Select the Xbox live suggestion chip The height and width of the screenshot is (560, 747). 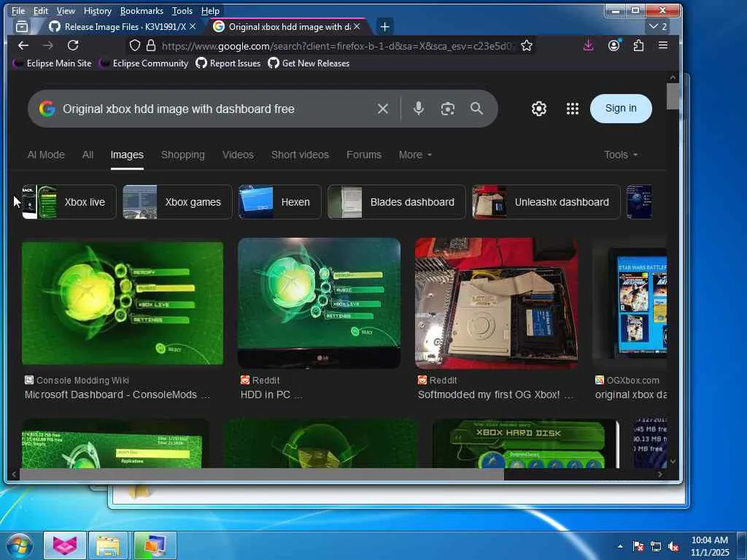(69, 202)
